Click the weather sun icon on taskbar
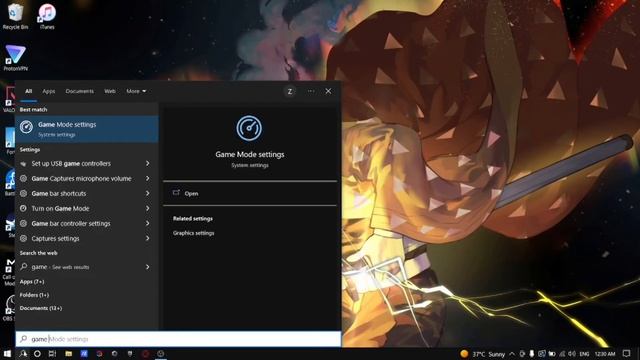 coord(464,354)
